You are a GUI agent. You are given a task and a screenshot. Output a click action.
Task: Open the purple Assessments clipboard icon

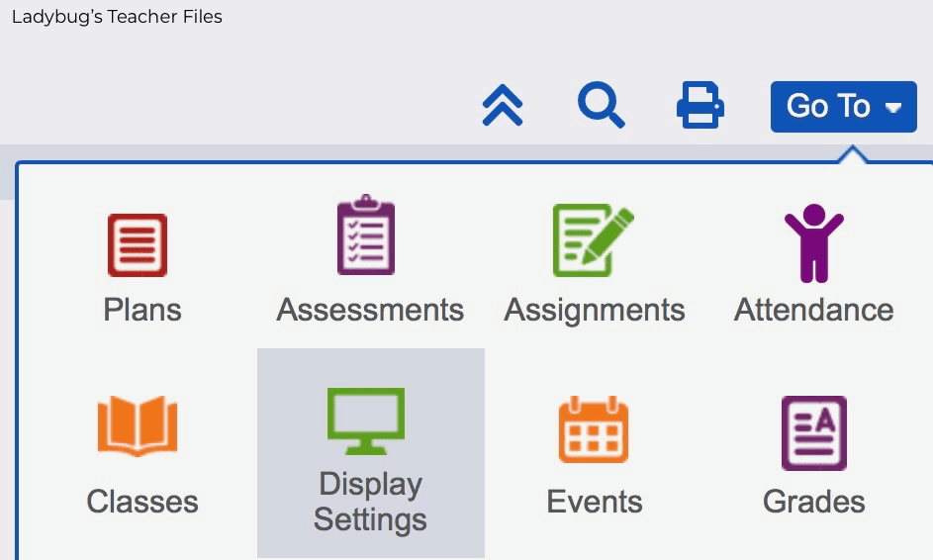(366, 234)
